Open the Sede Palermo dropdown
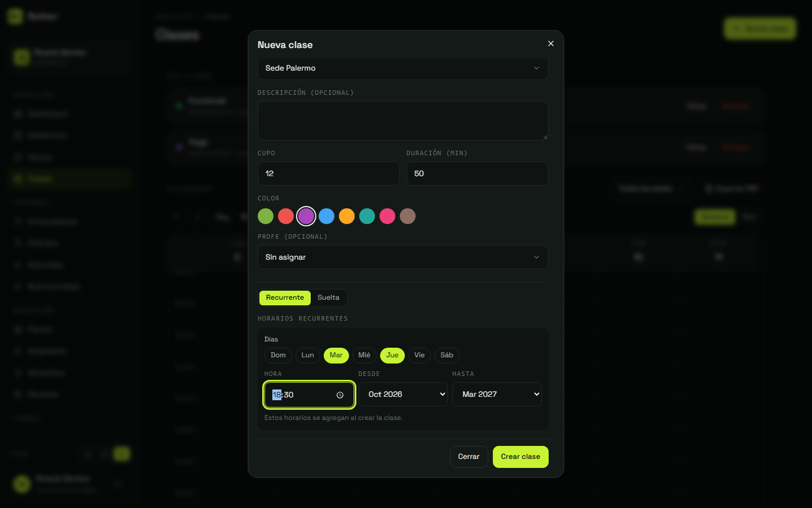 (x=403, y=68)
